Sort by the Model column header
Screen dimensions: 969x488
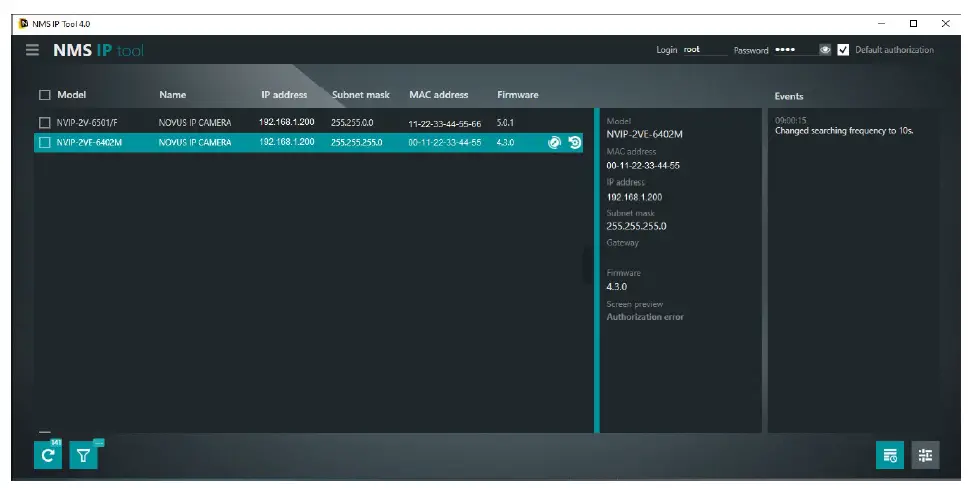coord(72,95)
